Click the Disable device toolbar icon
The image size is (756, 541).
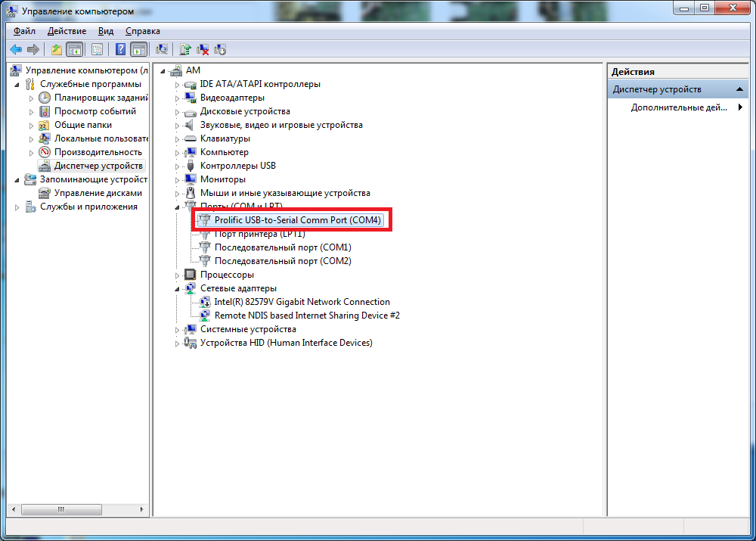pyautogui.click(x=220, y=50)
